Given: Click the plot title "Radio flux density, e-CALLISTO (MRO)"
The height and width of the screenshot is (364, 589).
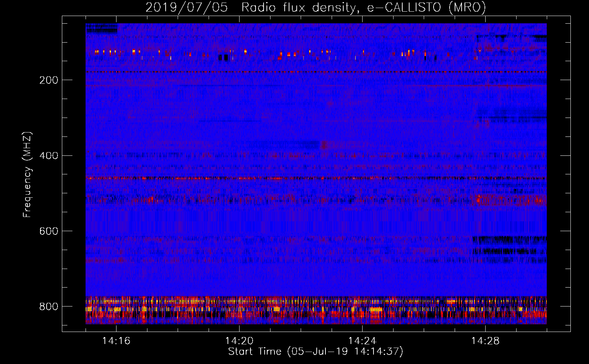Looking at the screenshot, I should point(364,7).
